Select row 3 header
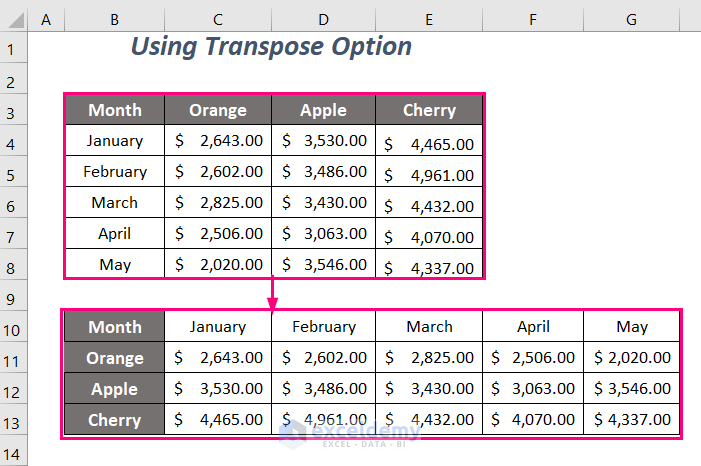Screen dimensions: 701x466 pos(15,110)
